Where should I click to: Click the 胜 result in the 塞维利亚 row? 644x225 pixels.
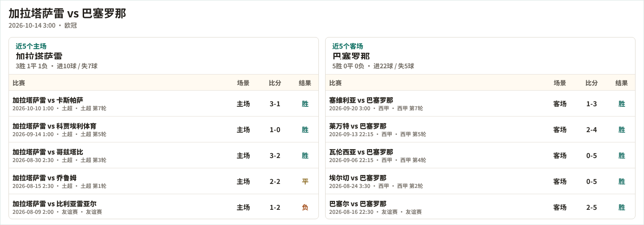[x=622, y=104]
